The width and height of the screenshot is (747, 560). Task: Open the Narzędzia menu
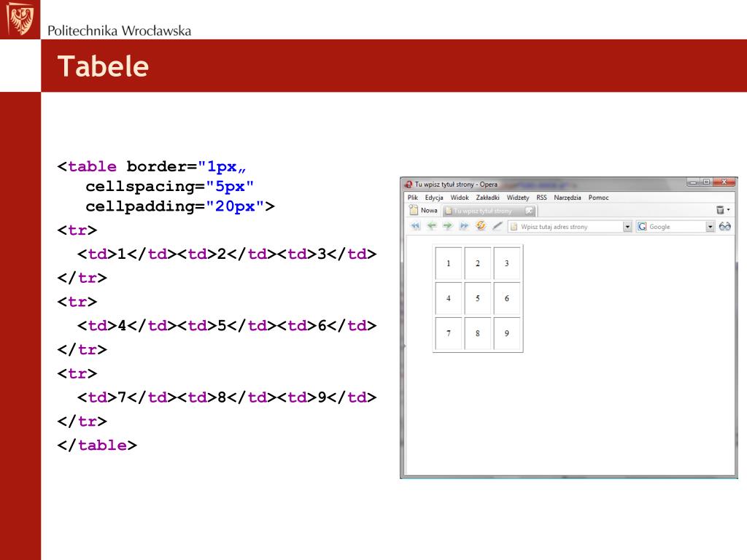pos(568,197)
